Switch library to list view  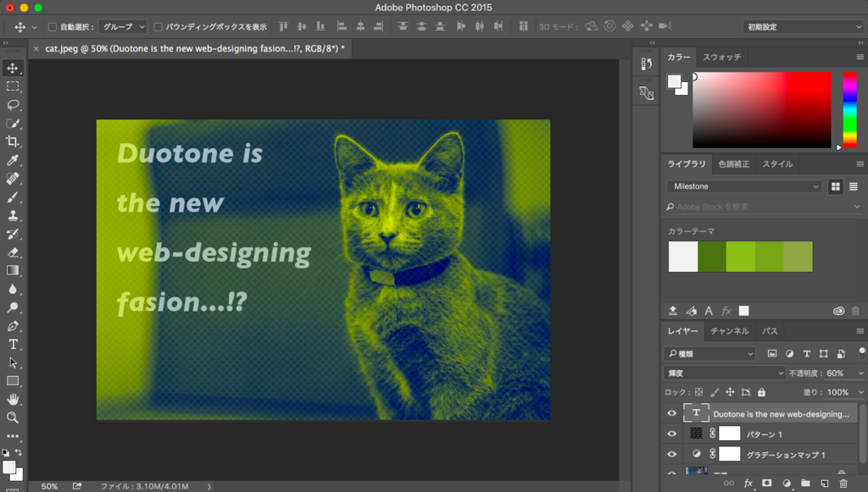[854, 187]
